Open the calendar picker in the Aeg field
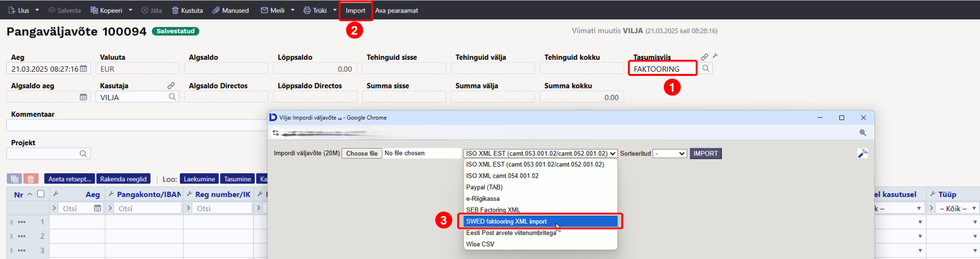The height and width of the screenshot is (259, 980). coord(84,69)
